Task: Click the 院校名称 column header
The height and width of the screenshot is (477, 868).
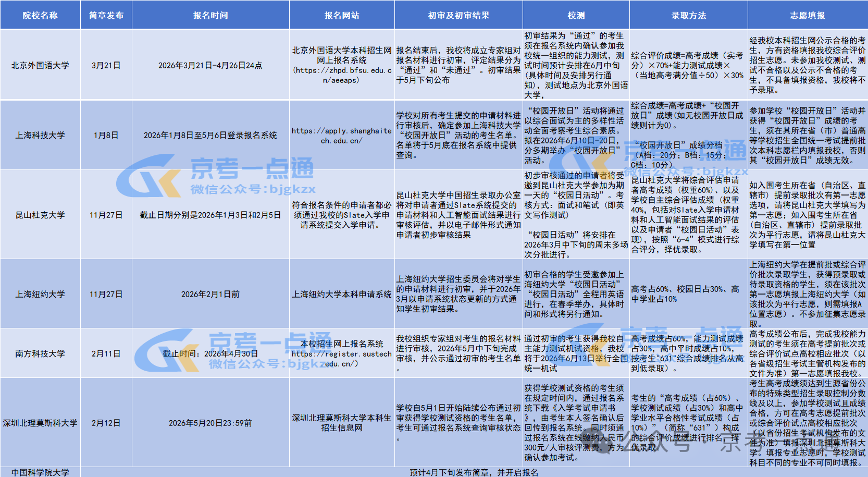Action: [40, 15]
